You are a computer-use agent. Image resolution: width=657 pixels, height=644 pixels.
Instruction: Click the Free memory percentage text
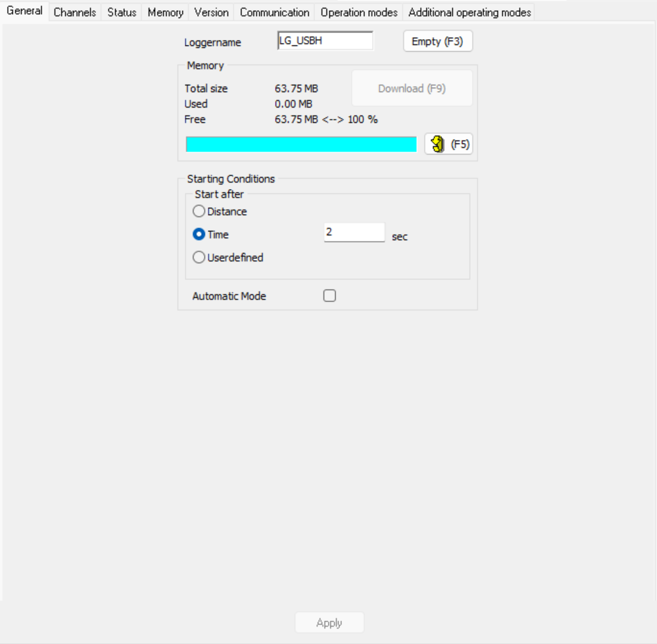(326, 119)
